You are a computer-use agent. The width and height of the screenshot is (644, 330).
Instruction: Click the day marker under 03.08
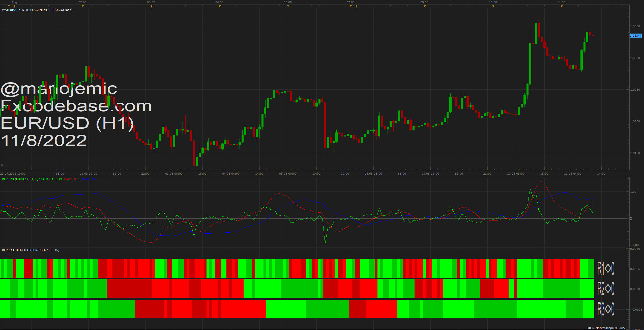tap(151, 6)
